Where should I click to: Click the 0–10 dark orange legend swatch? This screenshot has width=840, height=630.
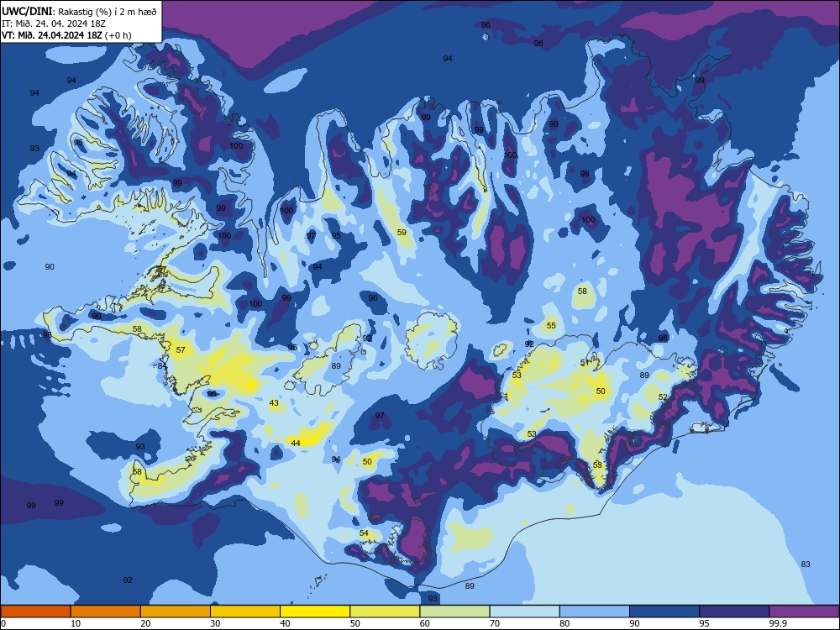35,612
